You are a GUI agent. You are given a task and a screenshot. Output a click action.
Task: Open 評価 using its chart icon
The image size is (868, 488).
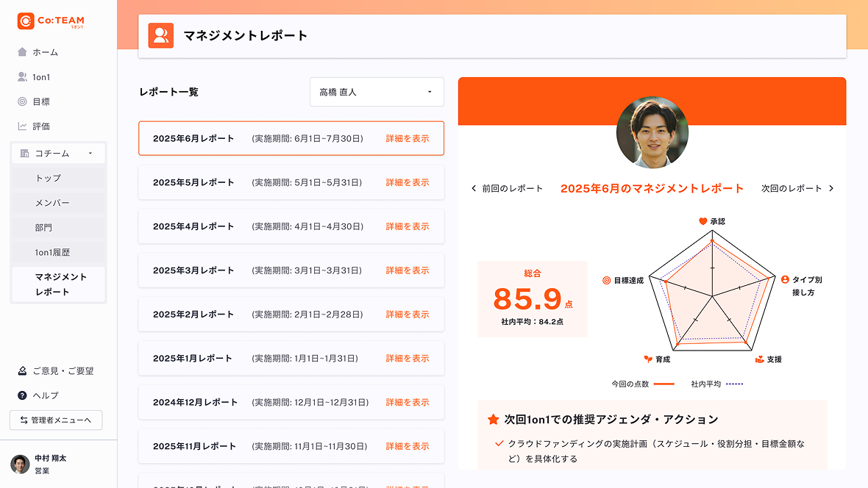click(21, 126)
